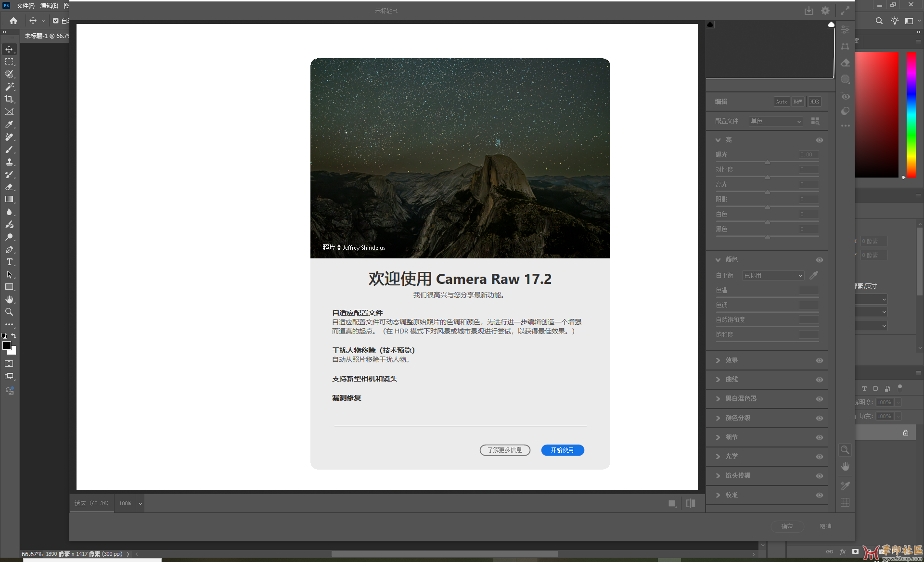Select the Gradient tool
924x562 pixels.
click(9, 199)
